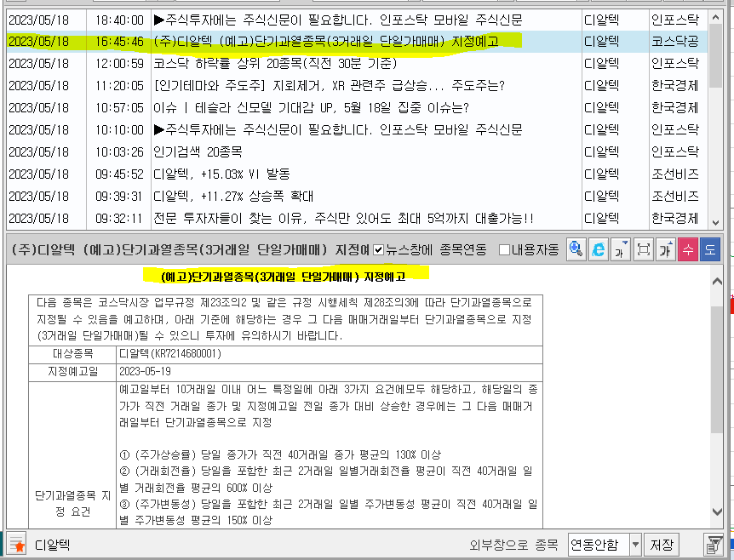Viewport: 734px width, 560px height.
Task: Click 디알텍 stock name in bottom bar
Action: coord(53,545)
